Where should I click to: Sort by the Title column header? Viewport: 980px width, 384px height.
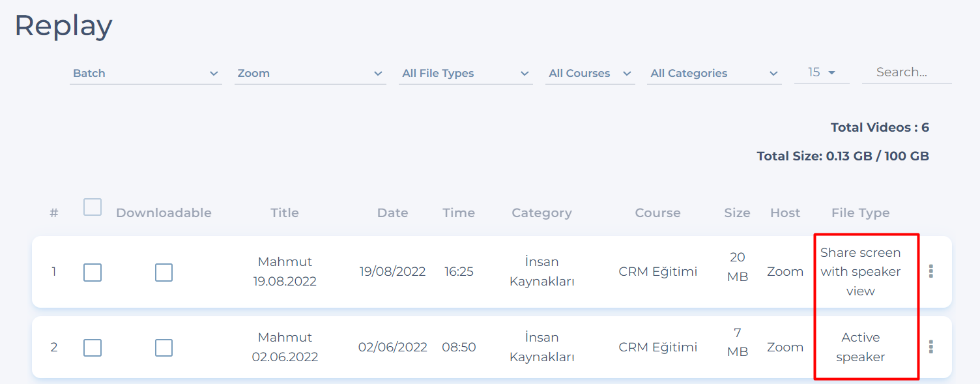point(285,213)
